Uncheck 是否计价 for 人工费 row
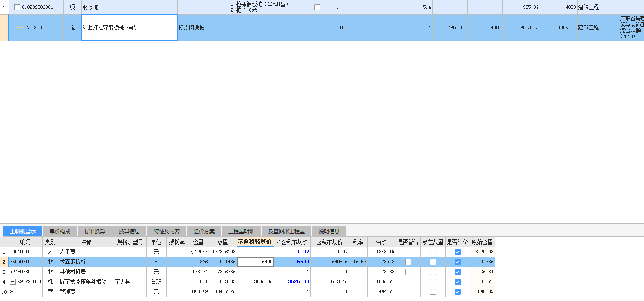Viewport: 644px width, 301px height. (458, 252)
